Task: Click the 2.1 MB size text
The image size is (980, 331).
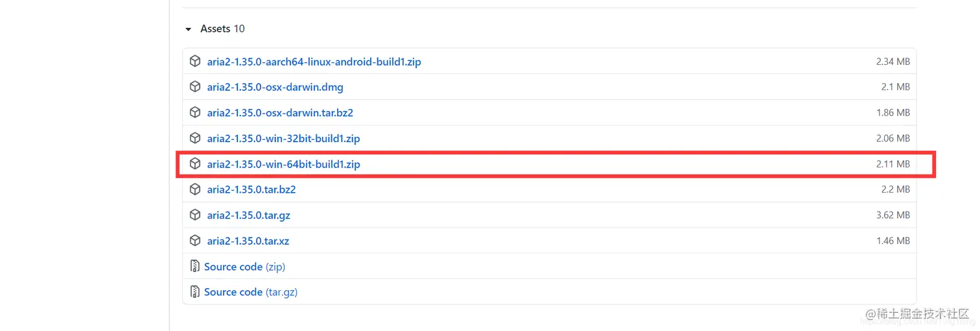Action: pyautogui.click(x=896, y=87)
